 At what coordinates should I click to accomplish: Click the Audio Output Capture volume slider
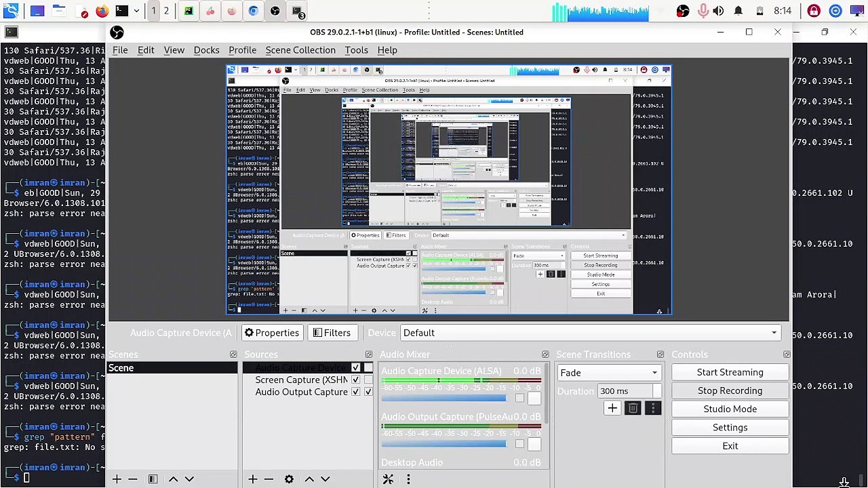point(444,444)
